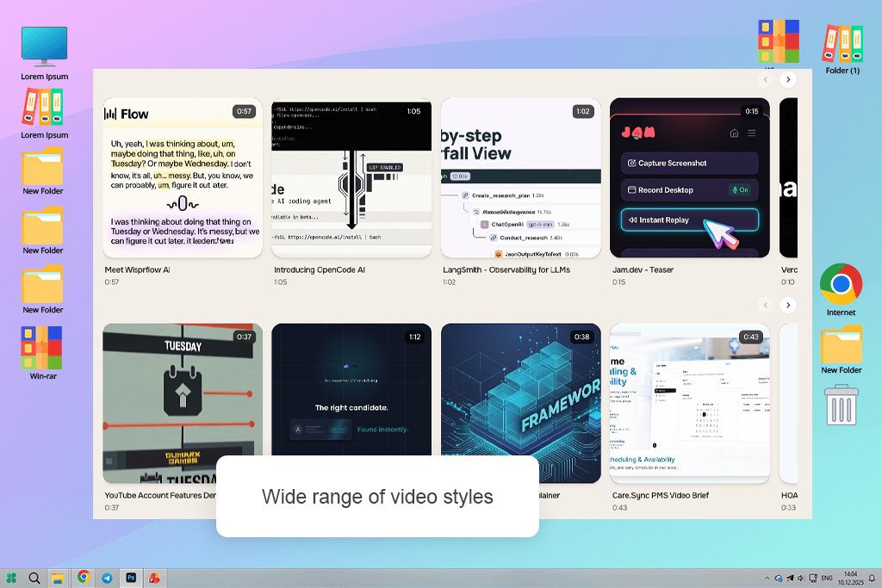Play the LangSmith waterfall view thumbnail
The image size is (882, 588).
[521, 178]
